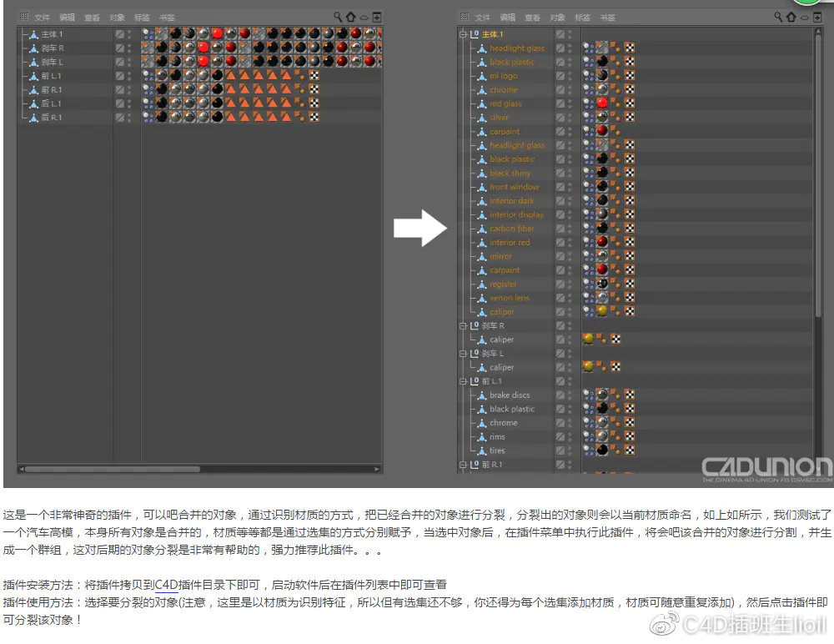Collapse the 剎车 L group

[464, 353]
